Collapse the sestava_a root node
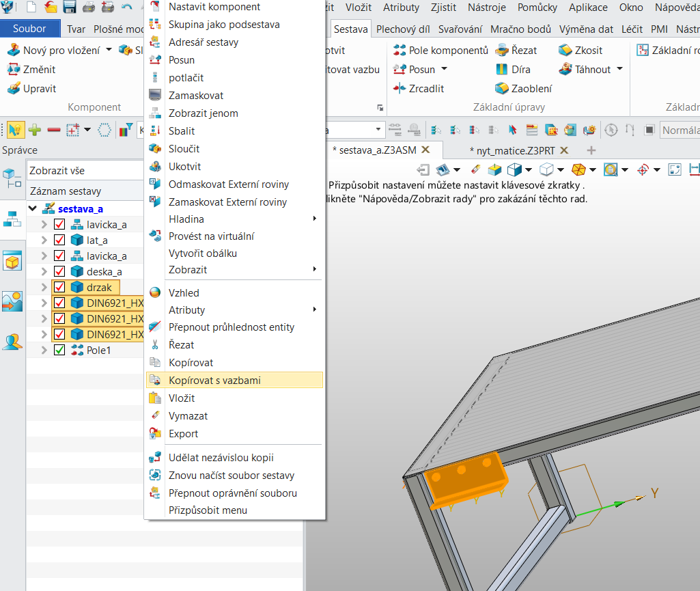 [32, 208]
